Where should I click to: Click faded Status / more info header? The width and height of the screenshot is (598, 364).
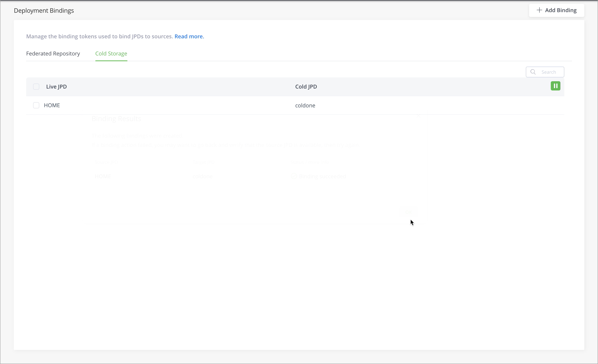(309, 162)
